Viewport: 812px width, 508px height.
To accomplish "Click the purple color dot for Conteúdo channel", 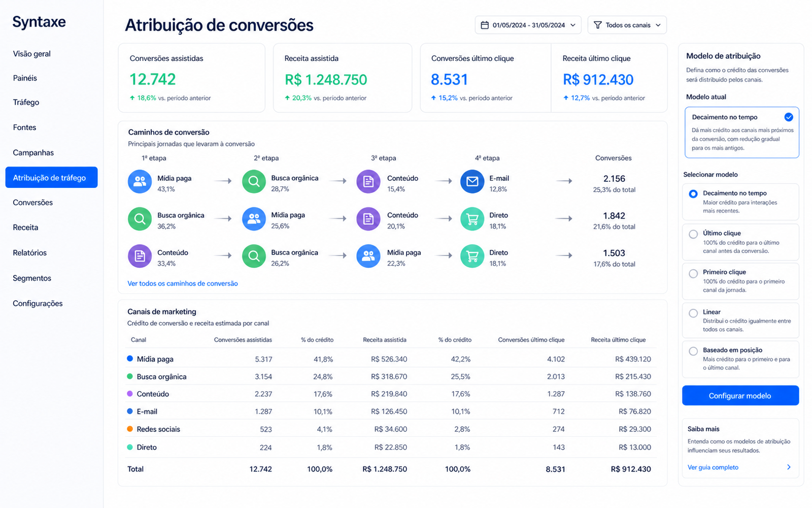I will pyautogui.click(x=130, y=394).
